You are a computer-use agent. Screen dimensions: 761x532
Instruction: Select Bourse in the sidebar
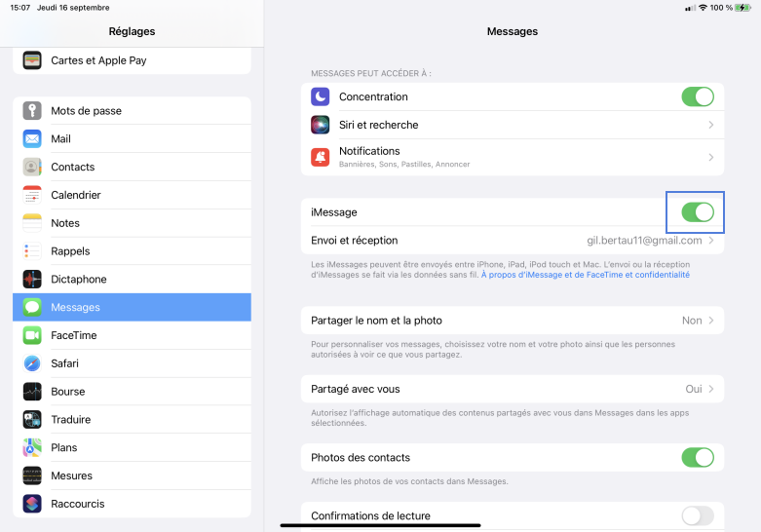click(x=132, y=392)
